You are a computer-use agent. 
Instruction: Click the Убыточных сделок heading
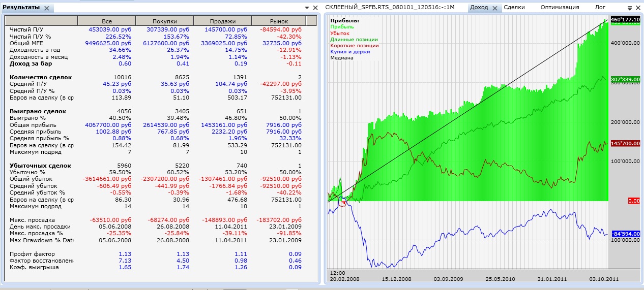pyautogui.click(x=40, y=166)
